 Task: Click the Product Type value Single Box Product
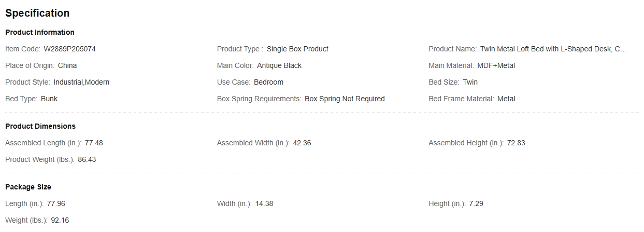pyautogui.click(x=297, y=49)
